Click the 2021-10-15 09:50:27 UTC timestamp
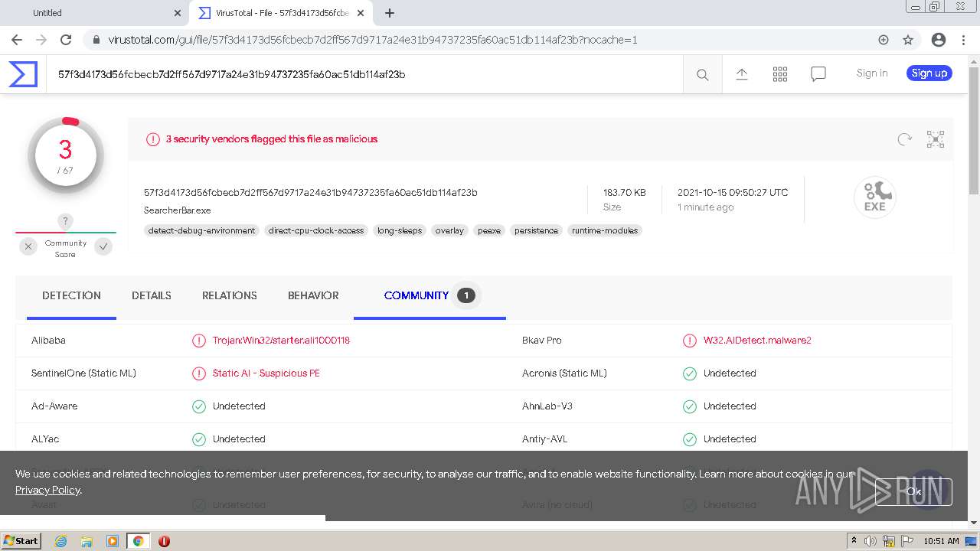 pyautogui.click(x=732, y=193)
